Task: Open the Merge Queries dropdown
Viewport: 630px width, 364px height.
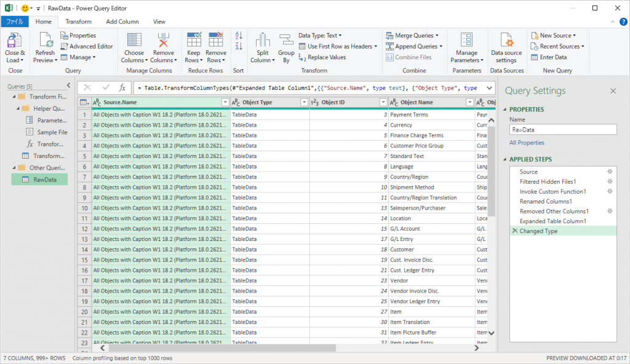Action: (x=412, y=36)
